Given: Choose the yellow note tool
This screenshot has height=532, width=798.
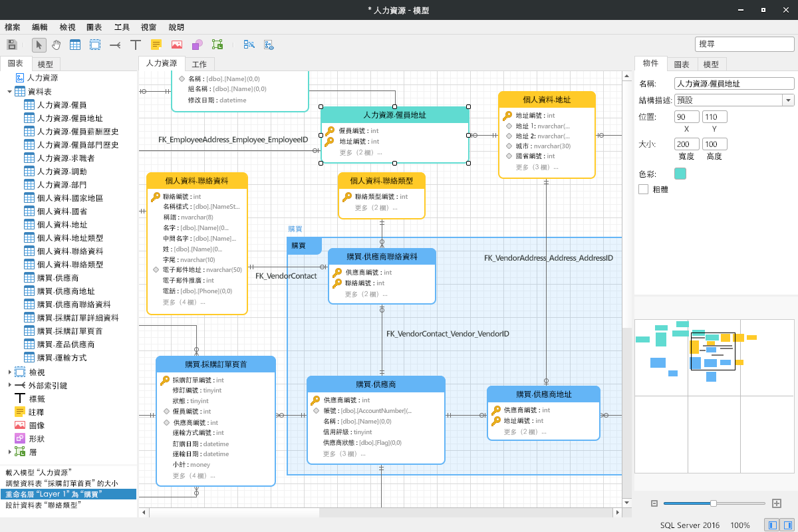Looking at the screenshot, I should point(156,45).
